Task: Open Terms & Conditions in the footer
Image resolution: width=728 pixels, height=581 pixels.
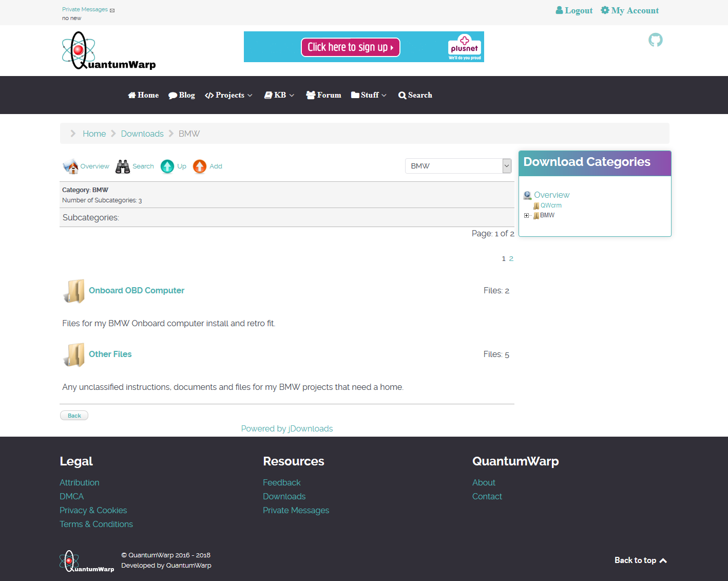Action: pos(96,524)
